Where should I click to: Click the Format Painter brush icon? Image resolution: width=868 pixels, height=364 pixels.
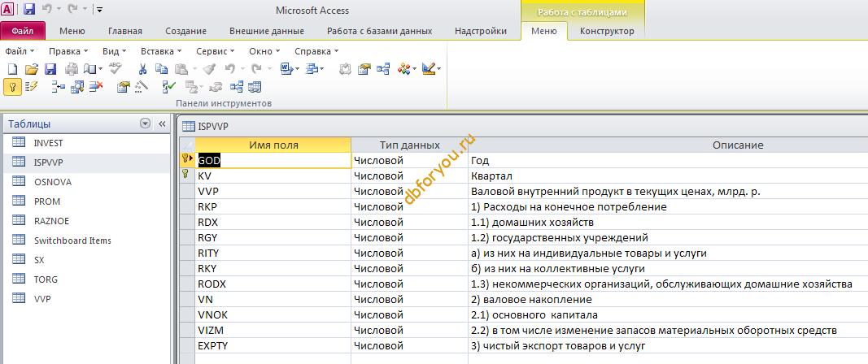pyautogui.click(x=209, y=69)
